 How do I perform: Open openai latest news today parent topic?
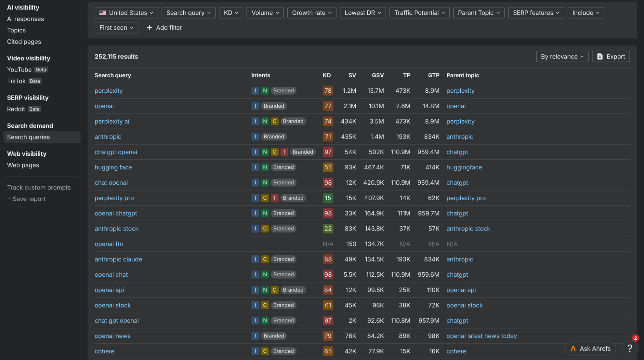click(482, 336)
